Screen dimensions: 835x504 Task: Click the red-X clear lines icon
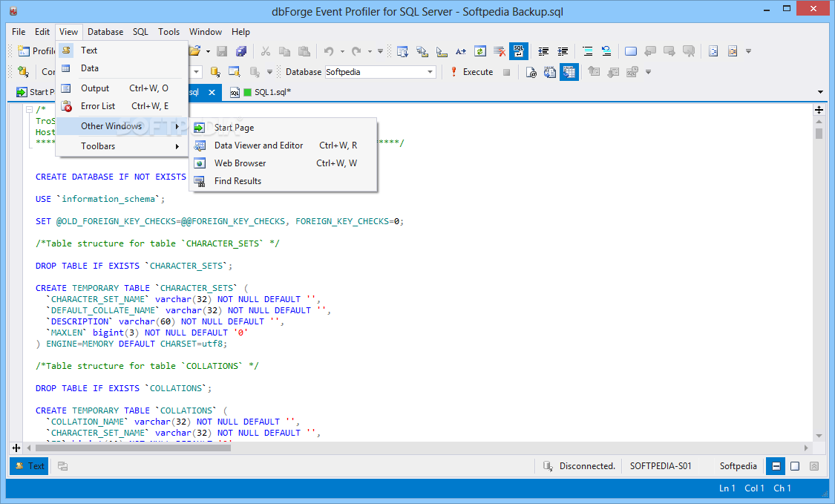[x=500, y=51]
